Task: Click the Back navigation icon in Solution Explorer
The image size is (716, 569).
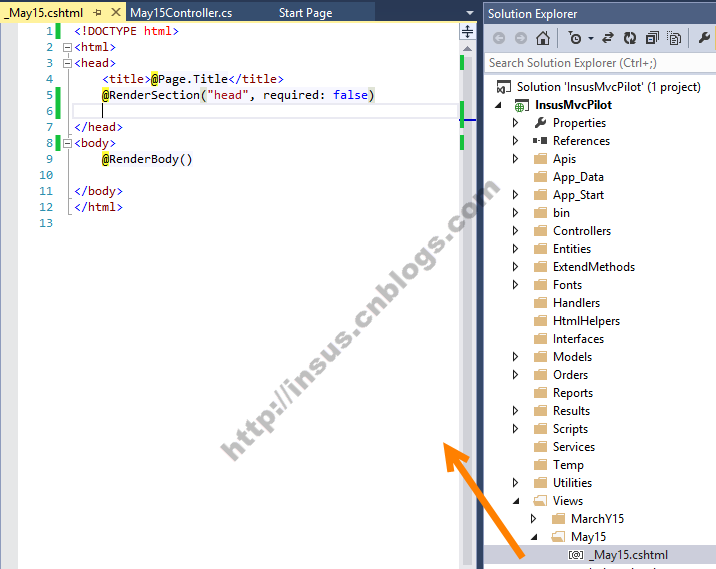Action: [x=499, y=38]
